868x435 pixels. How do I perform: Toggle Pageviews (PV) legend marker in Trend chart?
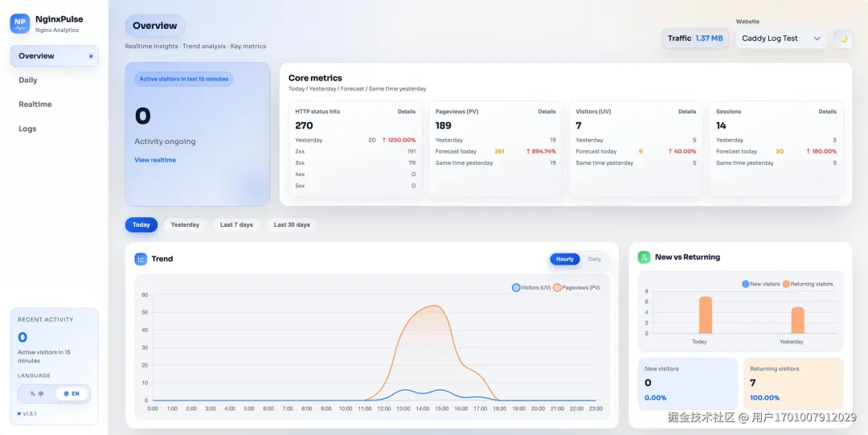pos(557,287)
